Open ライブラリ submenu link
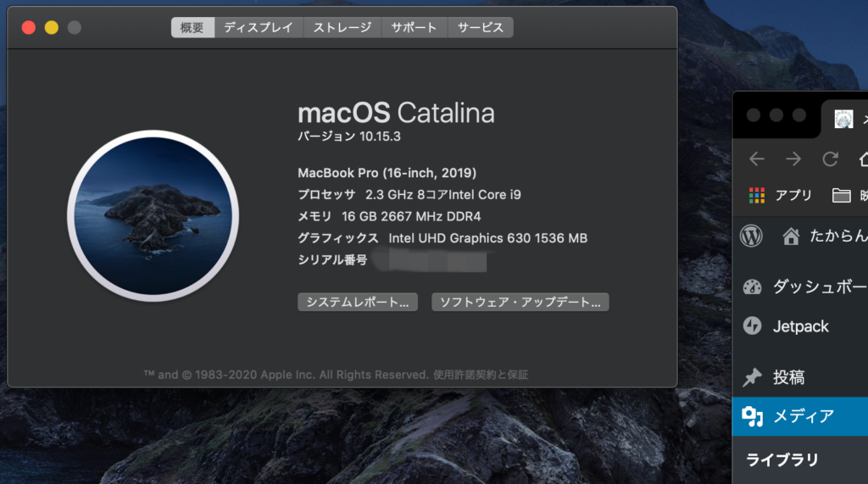 click(782, 459)
